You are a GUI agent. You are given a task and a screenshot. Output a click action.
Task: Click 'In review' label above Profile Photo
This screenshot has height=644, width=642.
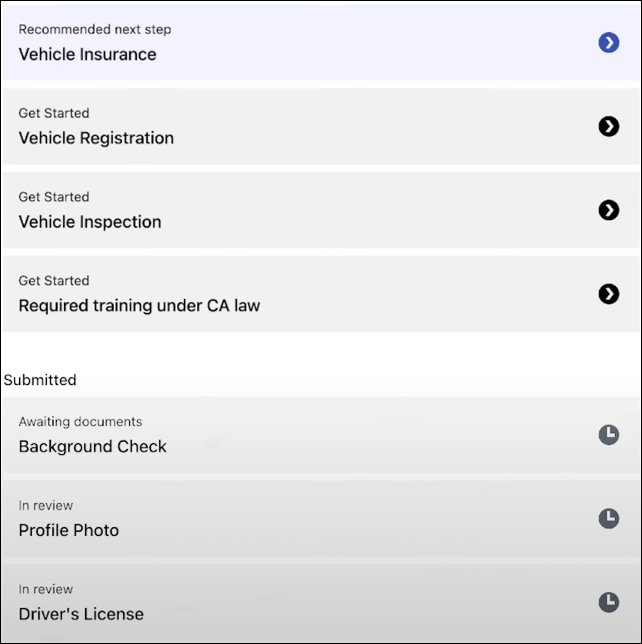coord(46,505)
